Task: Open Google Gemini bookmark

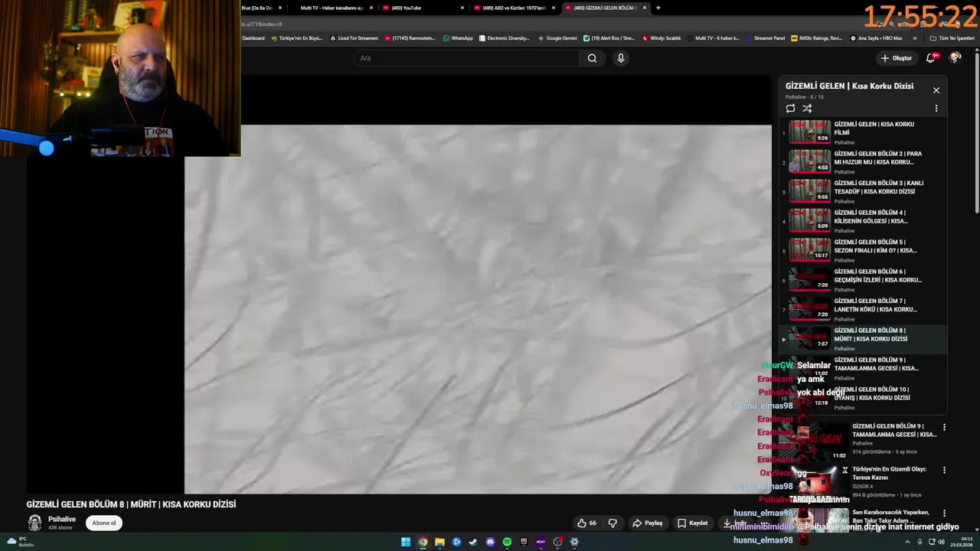Action: point(557,38)
